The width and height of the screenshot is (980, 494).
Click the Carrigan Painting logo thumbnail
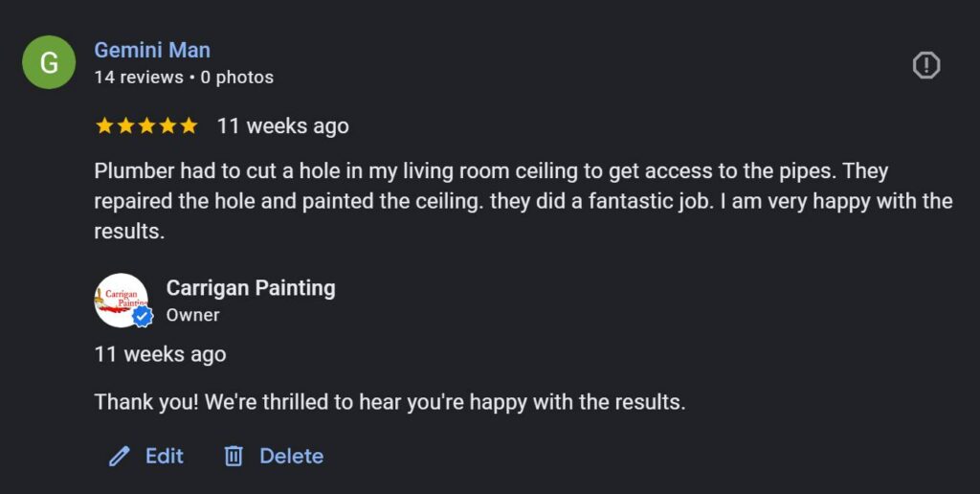click(x=119, y=297)
